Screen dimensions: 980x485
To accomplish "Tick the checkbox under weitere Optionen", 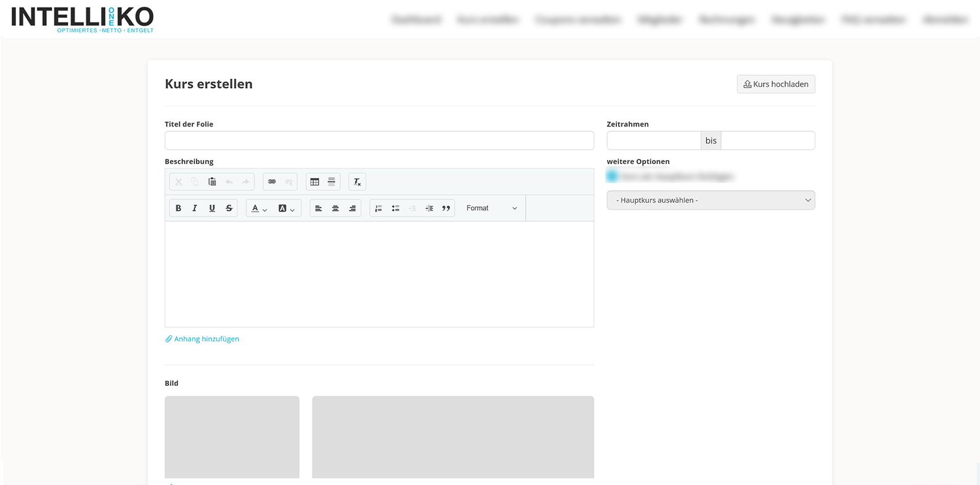I will [612, 177].
